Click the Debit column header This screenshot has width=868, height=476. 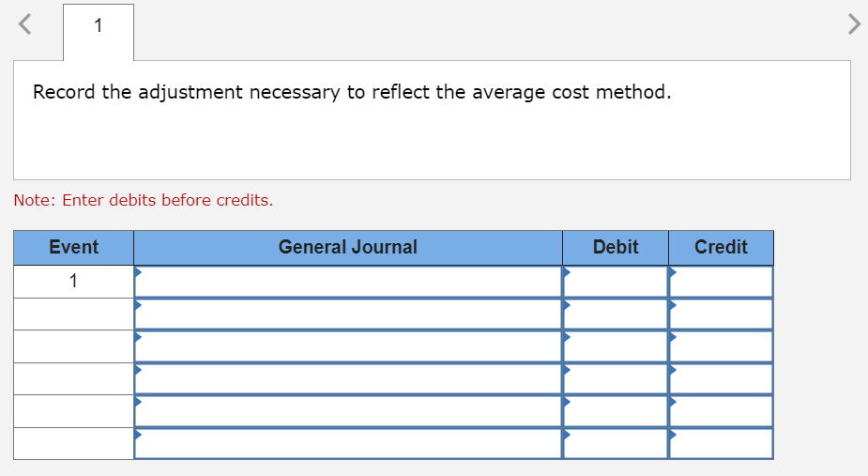(x=616, y=247)
